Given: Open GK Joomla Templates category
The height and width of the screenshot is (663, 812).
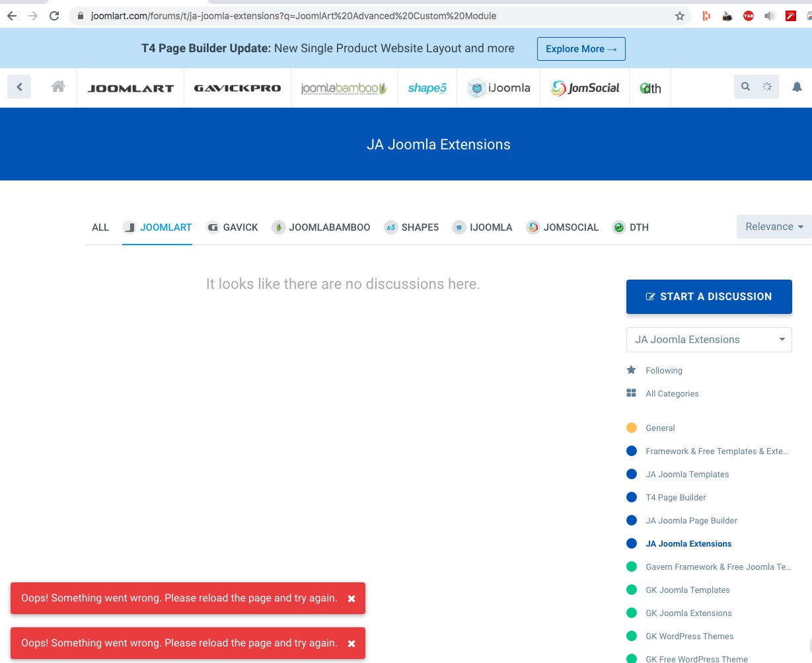Looking at the screenshot, I should click(688, 590).
